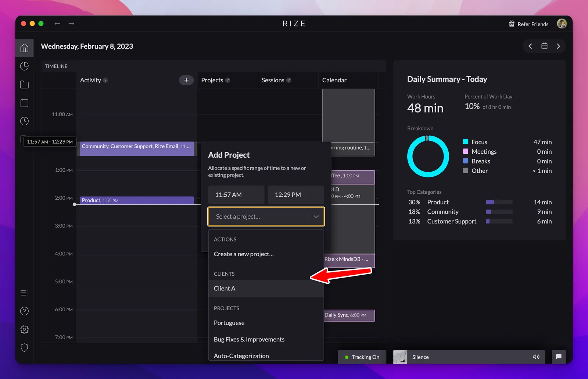
Task: Select Auto-Categorization project option
Action: point(266,355)
